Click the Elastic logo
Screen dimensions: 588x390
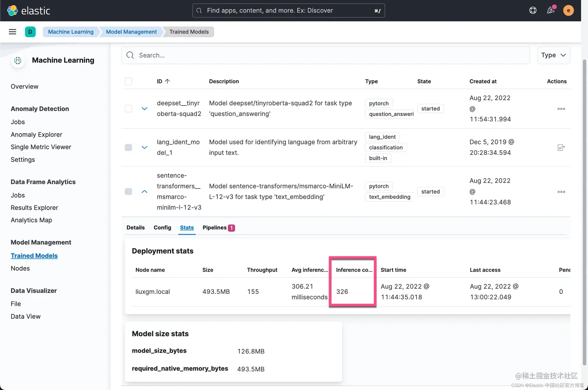29,11
